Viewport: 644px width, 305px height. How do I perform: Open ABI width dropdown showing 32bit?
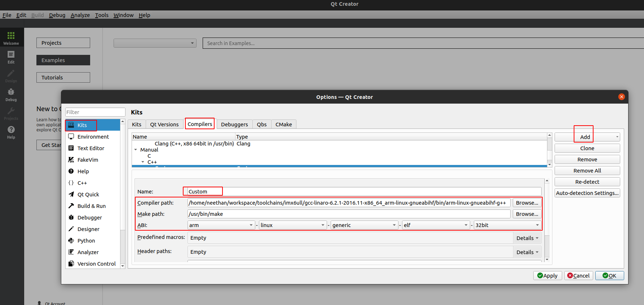pos(507,225)
